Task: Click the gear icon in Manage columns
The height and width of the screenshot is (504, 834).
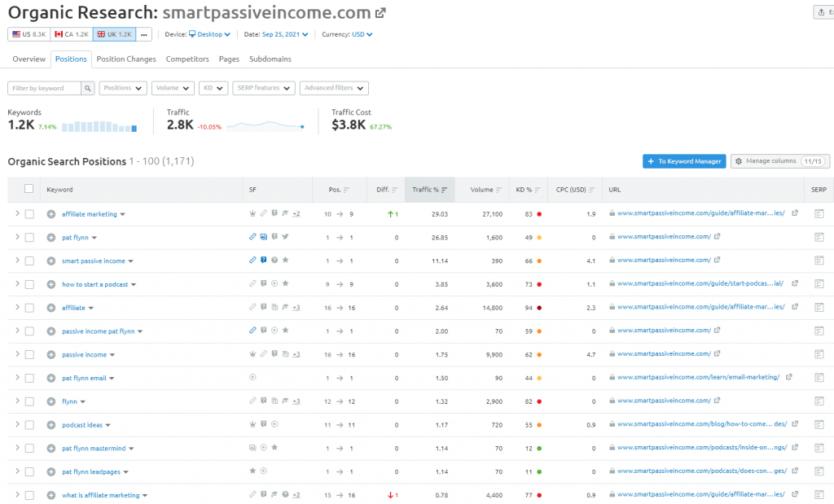Action: point(738,161)
